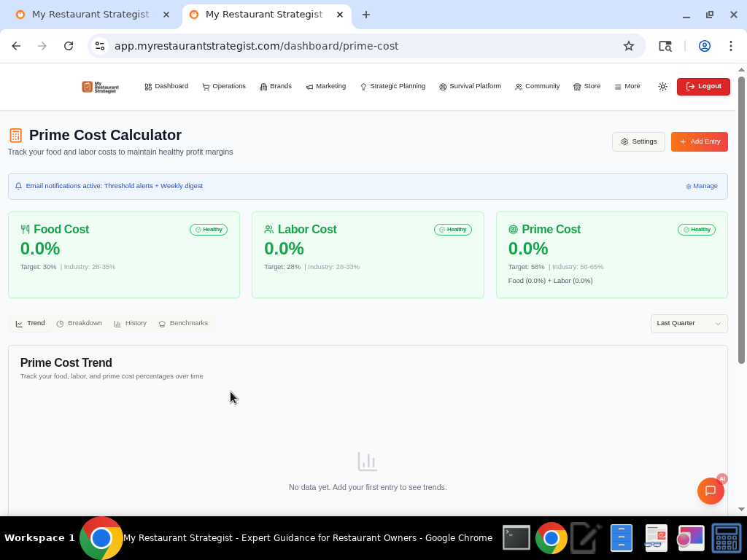Open the Community people icon

[518, 86]
